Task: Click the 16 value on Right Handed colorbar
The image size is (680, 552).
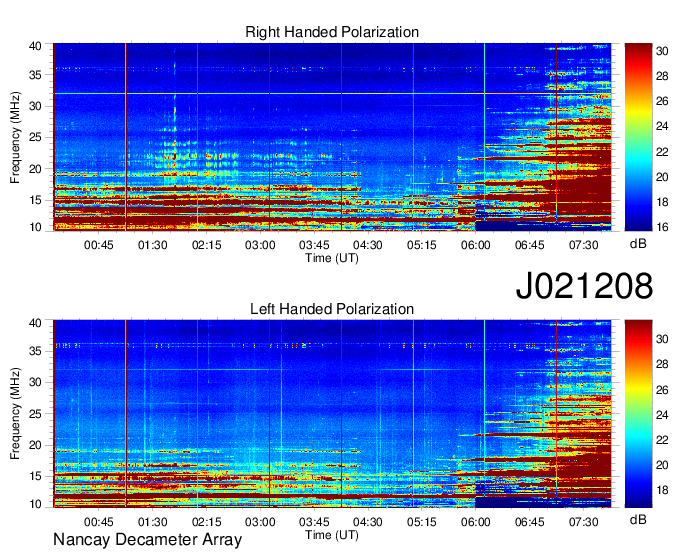Action: click(x=662, y=227)
